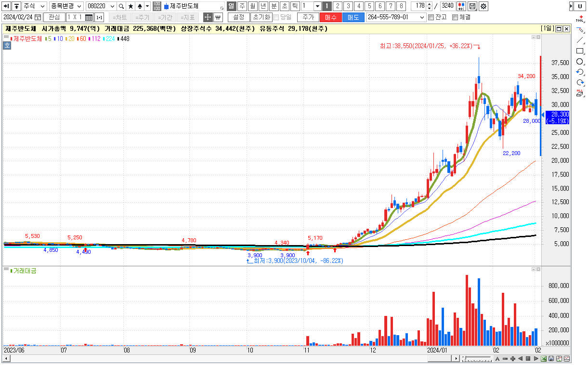Image resolution: width=588 pixels, height=365 pixels.
Task: Open the dropdown arrow beside the spade icon
Action: pyautogui.click(x=147, y=6)
